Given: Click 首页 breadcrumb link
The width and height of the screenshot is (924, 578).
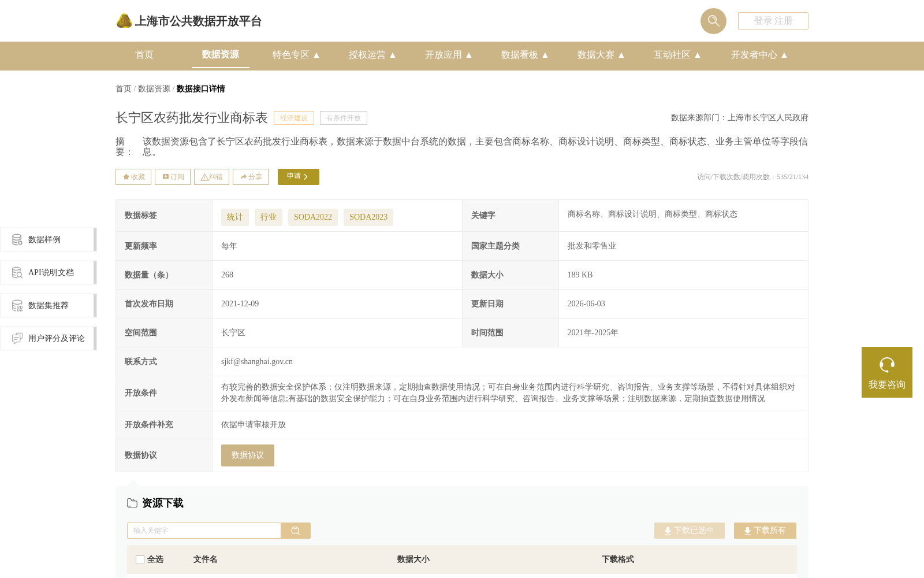Looking at the screenshot, I should tap(124, 89).
